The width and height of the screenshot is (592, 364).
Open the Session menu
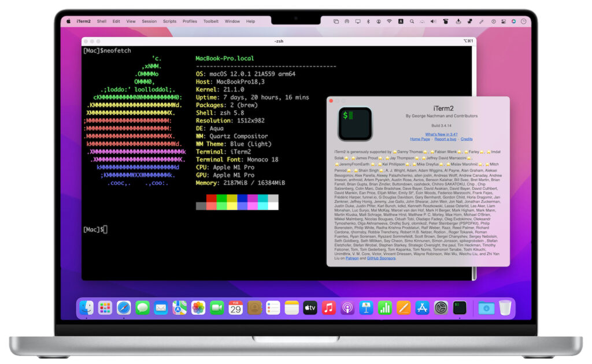[149, 21]
